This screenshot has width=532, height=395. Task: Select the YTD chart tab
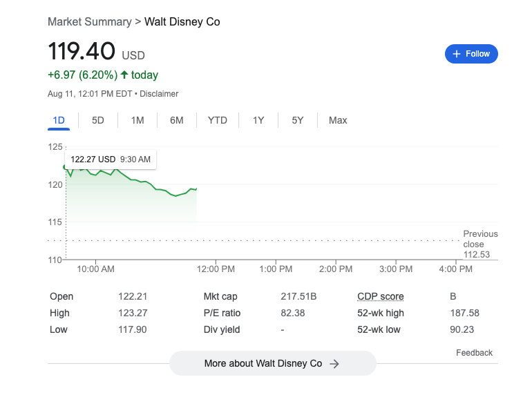coord(218,120)
